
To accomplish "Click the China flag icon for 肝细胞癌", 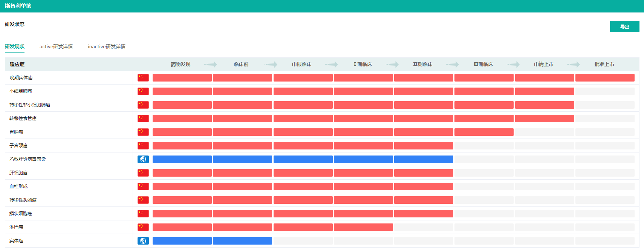I will (143, 173).
